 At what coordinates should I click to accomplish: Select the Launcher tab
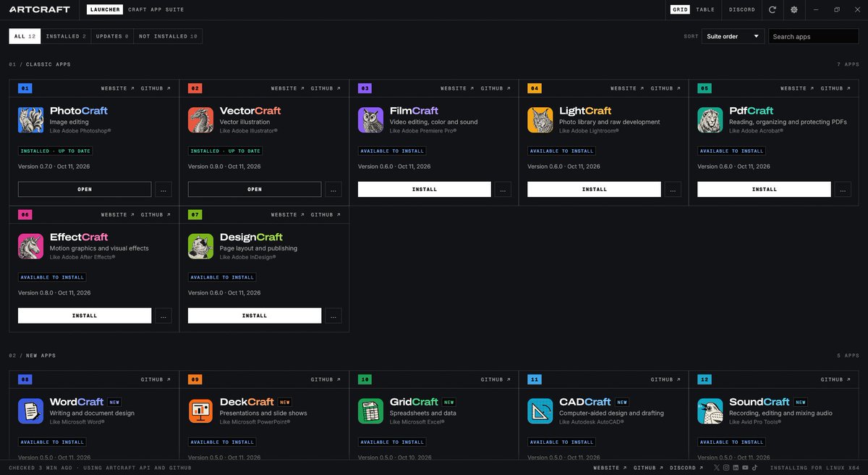click(x=104, y=9)
